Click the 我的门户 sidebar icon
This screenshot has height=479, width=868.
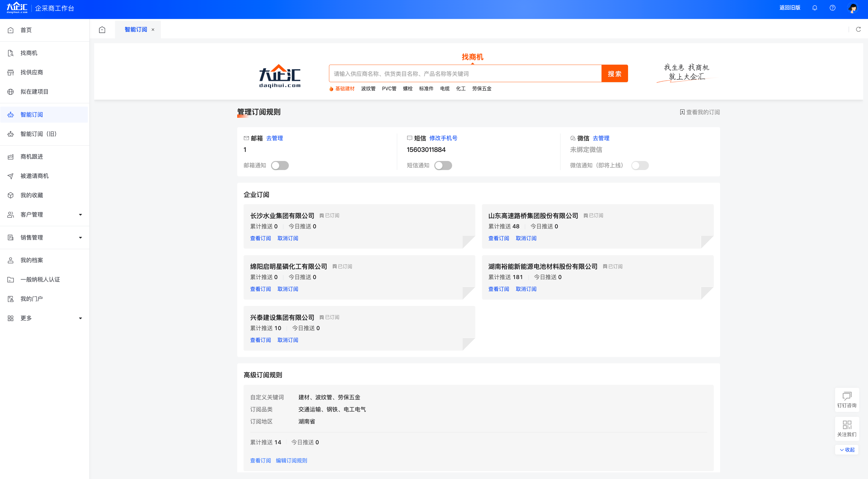[11, 299]
